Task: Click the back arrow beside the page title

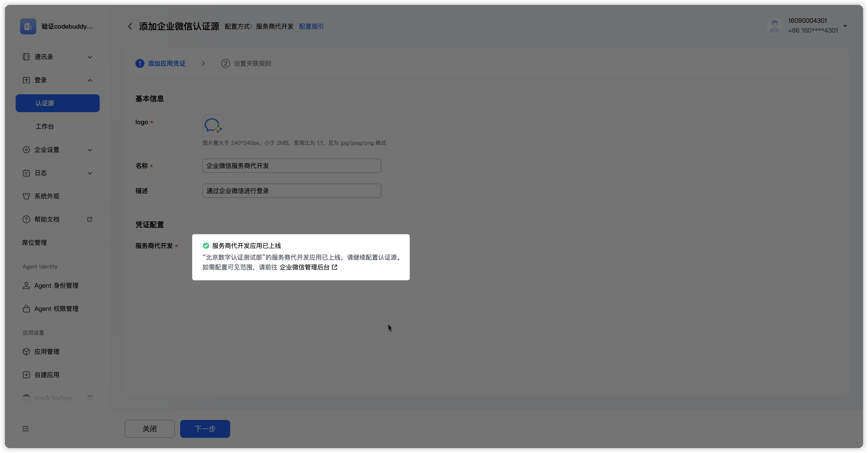Action: point(130,26)
